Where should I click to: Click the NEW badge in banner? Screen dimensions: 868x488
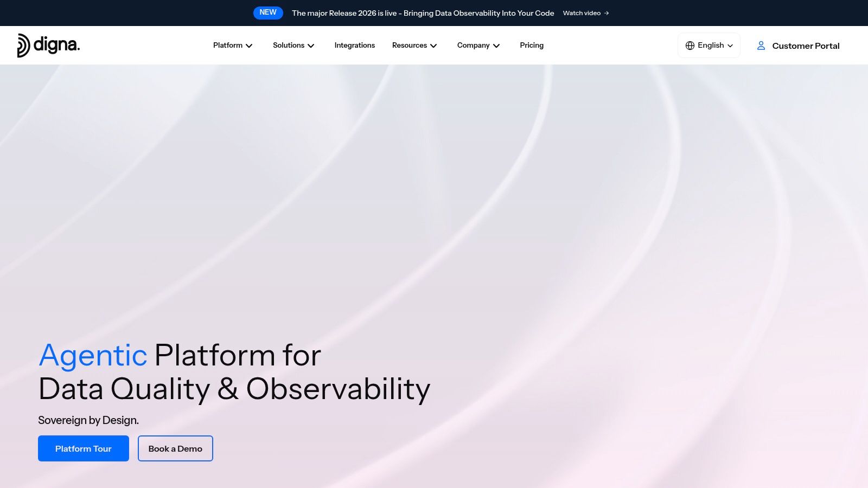268,12
